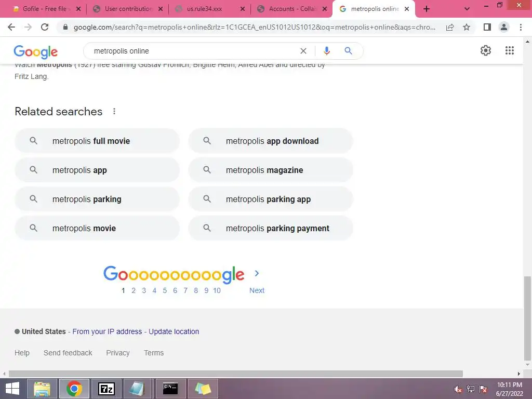Viewport: 532px width, 399px height.
Task: Open a new browser tab
Action: tap(427, 9)
